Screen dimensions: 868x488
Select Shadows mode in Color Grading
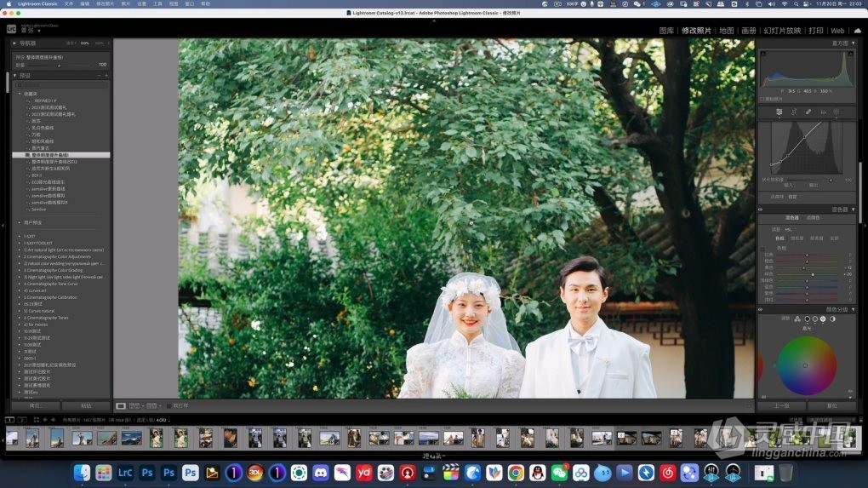(806, 319)
